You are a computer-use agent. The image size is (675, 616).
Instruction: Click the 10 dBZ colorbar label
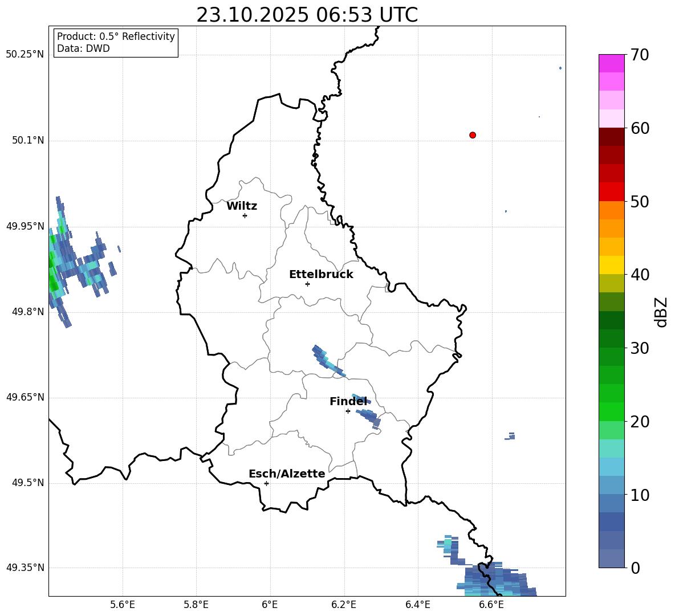pos(640,495)
